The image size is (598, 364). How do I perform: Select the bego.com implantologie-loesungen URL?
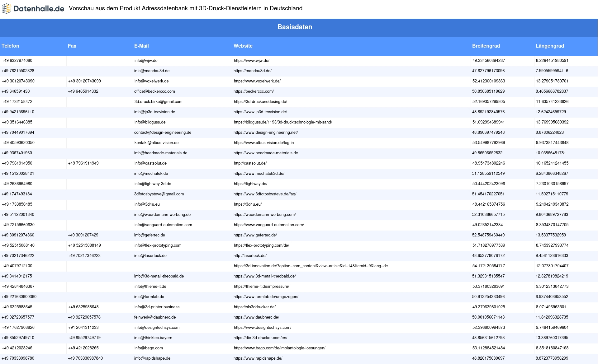click(280, 348)
